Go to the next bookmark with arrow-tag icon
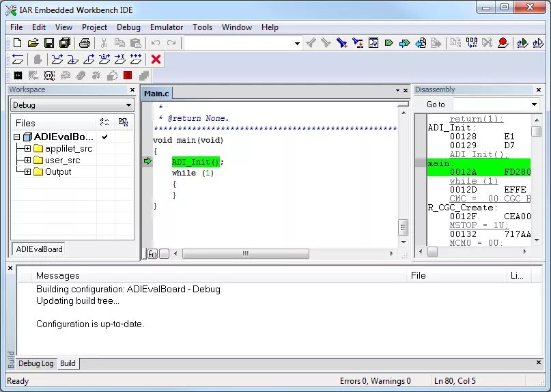 tap(404, 43)
